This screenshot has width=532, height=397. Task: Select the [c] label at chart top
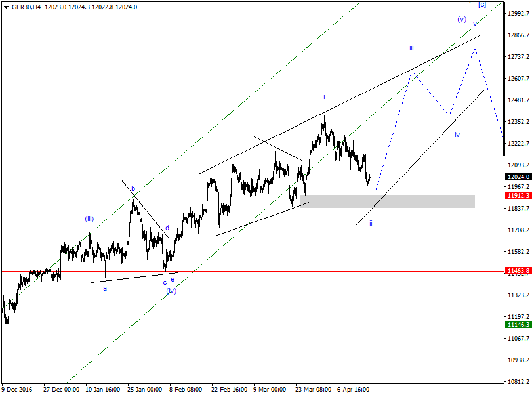481,4
